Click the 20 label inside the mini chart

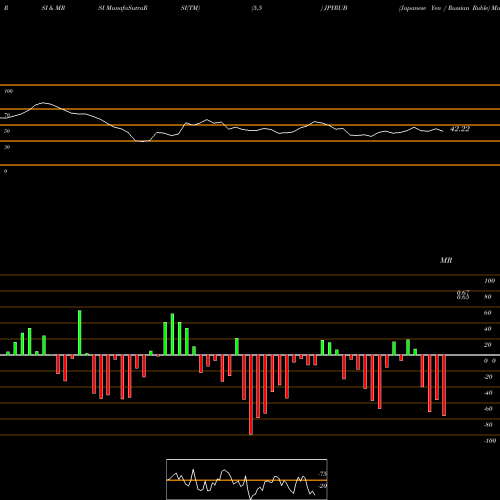coord(323,486)
